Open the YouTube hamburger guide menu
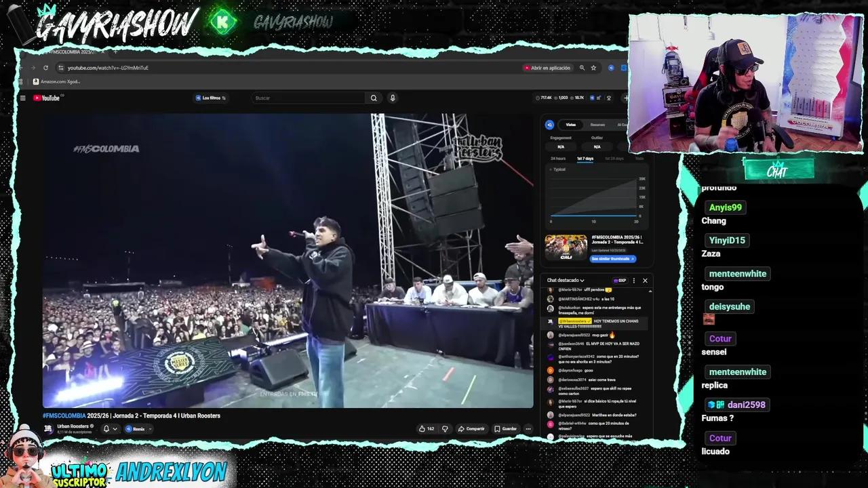This screenshot has width=868, height=488. pyautogui.click(x=22, y=98)
